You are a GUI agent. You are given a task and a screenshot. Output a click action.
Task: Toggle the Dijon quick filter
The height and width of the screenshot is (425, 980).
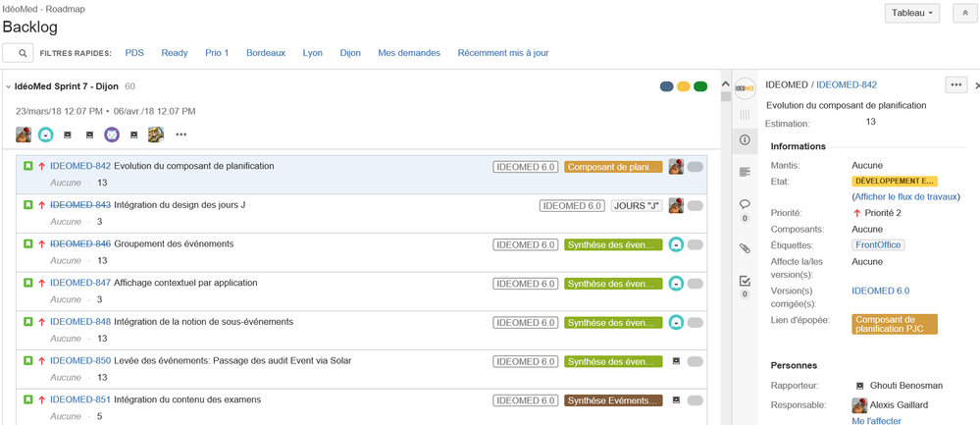tap(350, 53)
